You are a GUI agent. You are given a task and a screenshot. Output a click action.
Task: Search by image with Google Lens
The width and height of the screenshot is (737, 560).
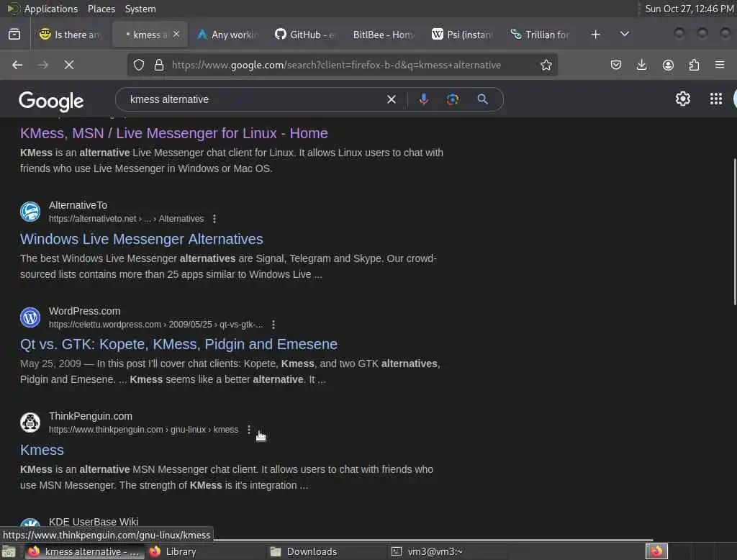[452, 99]
